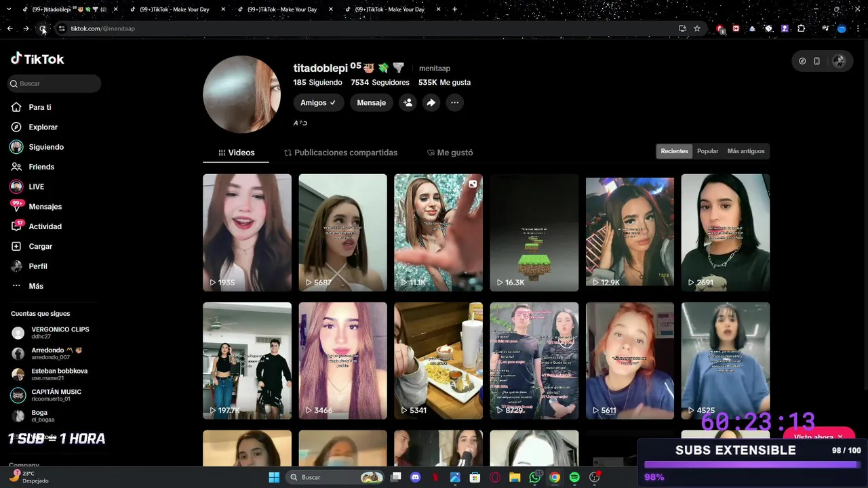Open OBS Studio from the taskbar

(595, 477)
